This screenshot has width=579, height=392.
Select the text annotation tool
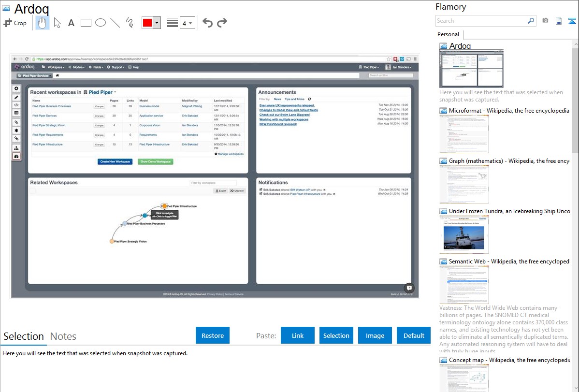(x=71, y=23)
